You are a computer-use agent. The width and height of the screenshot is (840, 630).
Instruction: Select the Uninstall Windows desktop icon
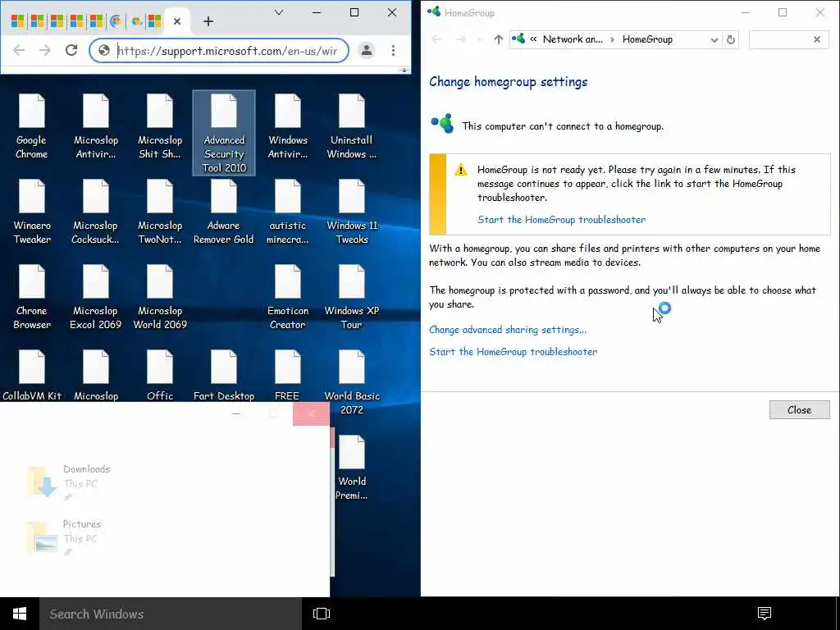[351, 126]
